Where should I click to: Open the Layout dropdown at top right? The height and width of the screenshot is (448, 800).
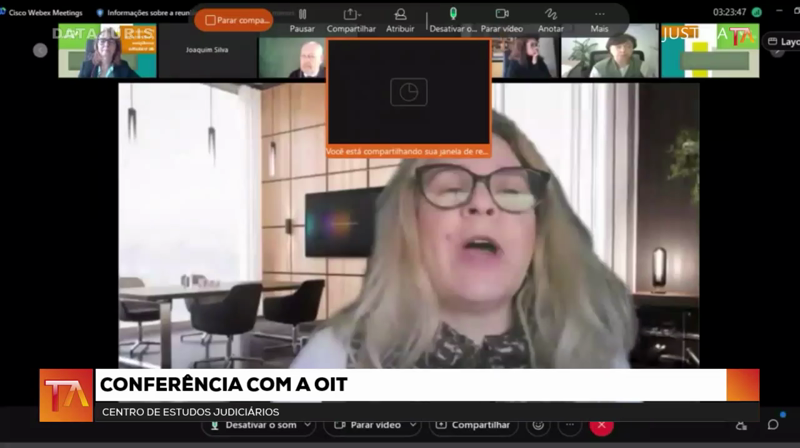click(x=782, y=42)
